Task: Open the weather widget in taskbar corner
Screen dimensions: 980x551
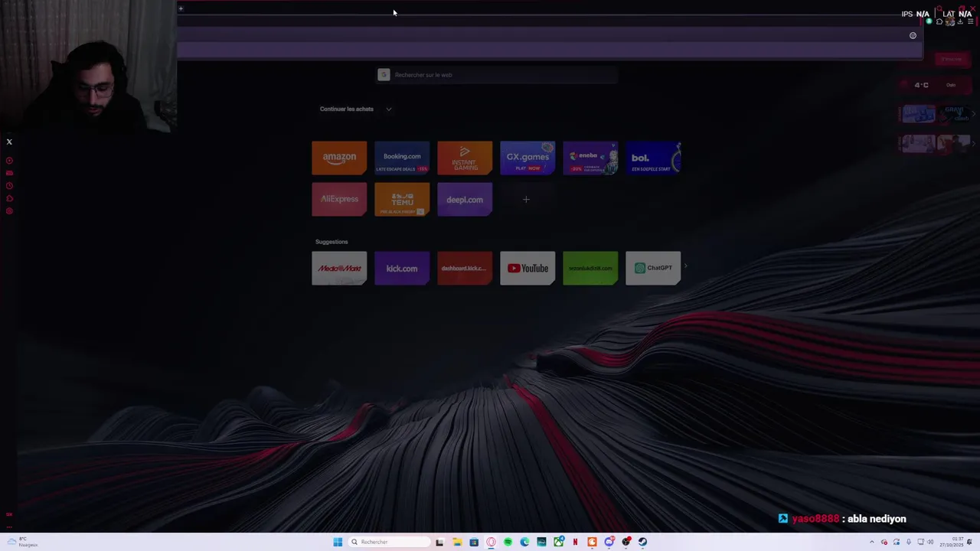Action: tap(21, 542)
